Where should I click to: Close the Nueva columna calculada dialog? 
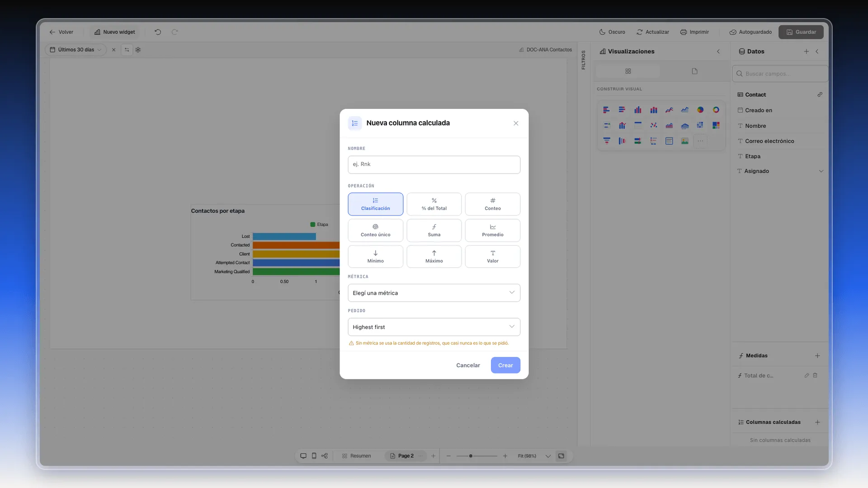[x=516, y=123]
